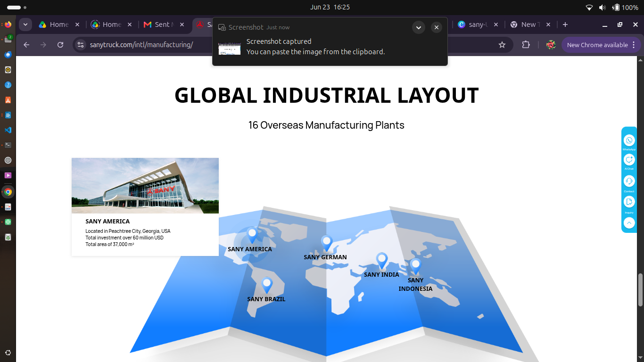Open Ubuntu Software from the dock
The width and height of the screenshot is (644, 362).
point(8,100)
